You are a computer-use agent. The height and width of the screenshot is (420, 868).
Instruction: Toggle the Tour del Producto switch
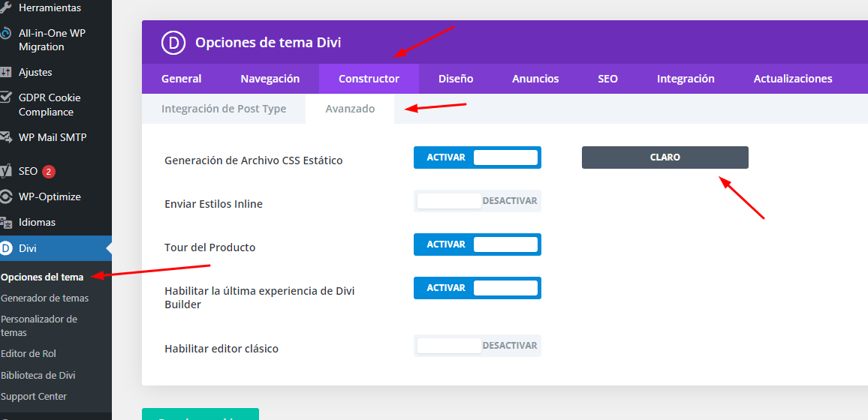coord(478,244)
